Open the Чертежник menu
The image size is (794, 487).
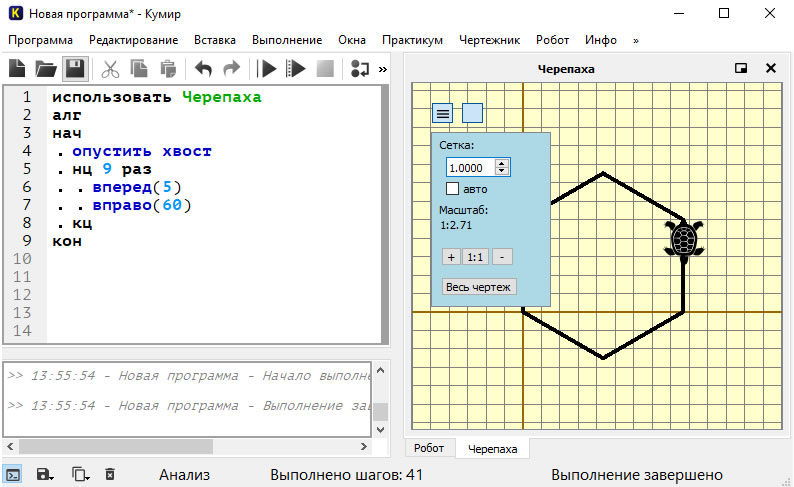(x=489, y=40)
